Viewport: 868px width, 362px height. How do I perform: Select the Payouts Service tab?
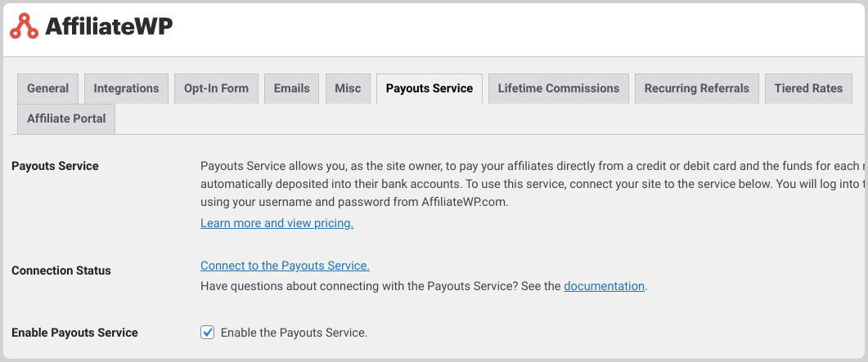click(x=430, y=88)
